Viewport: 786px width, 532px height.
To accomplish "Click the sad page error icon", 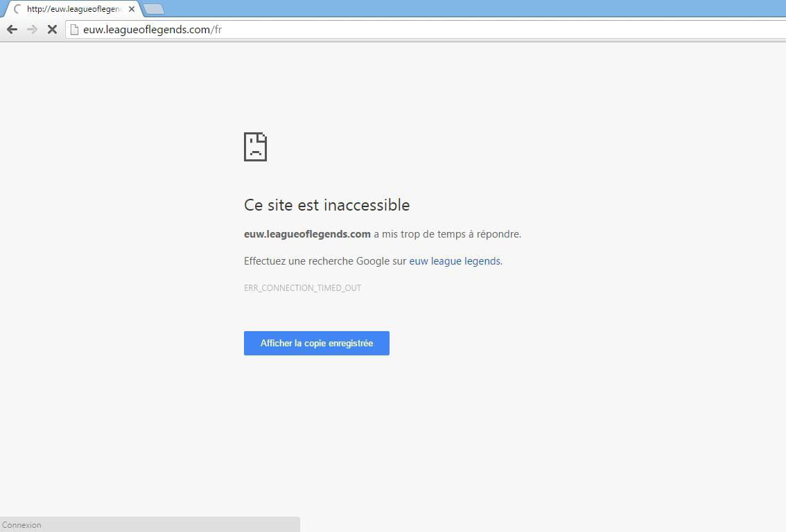I will coord(255,147).
